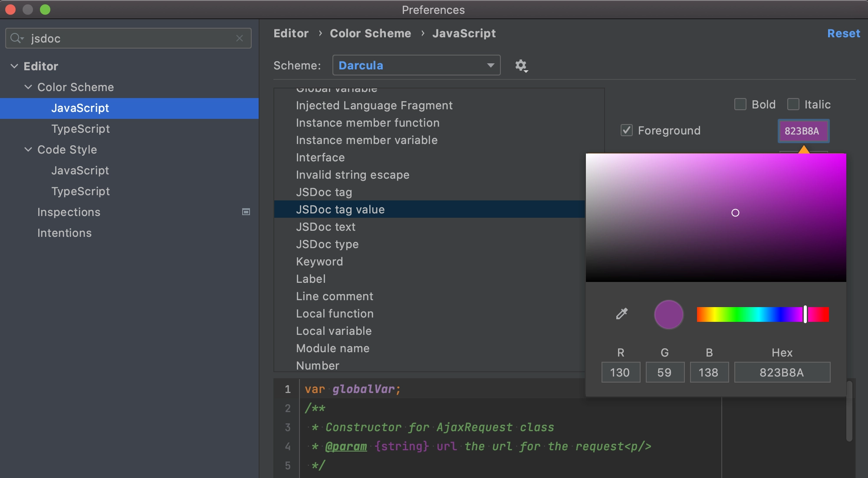Click the gear icon next to Scheme

[520, 65]
